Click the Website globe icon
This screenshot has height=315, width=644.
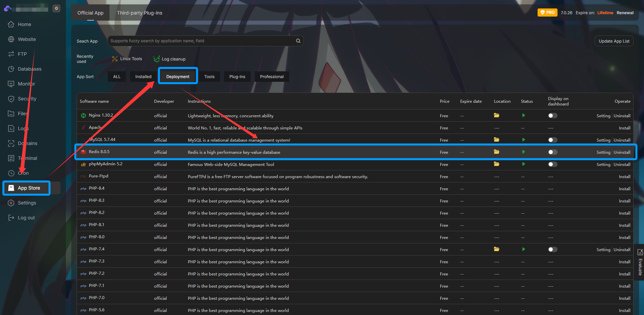click(11, 39)
